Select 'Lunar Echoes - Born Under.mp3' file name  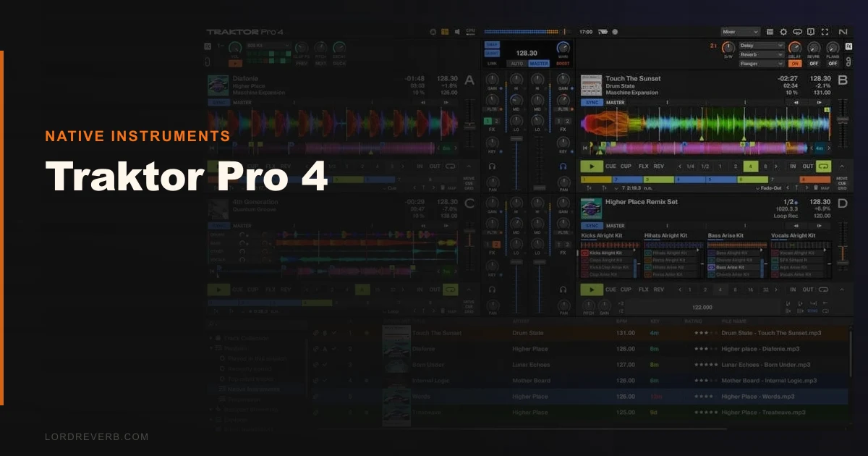[765, 365]
